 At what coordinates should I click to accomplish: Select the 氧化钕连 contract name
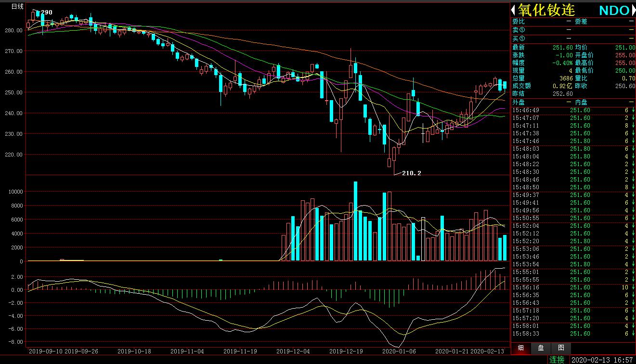point(546,10)
